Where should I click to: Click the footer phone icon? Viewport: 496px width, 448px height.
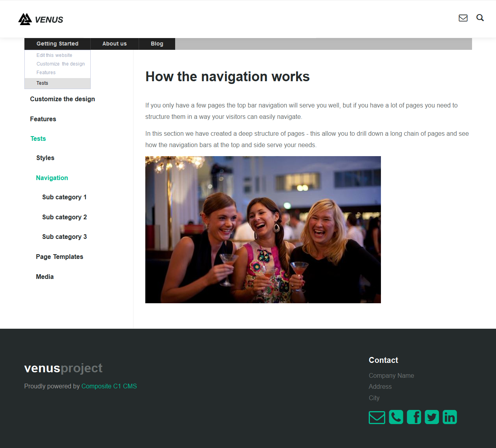(x=396, y=417)
